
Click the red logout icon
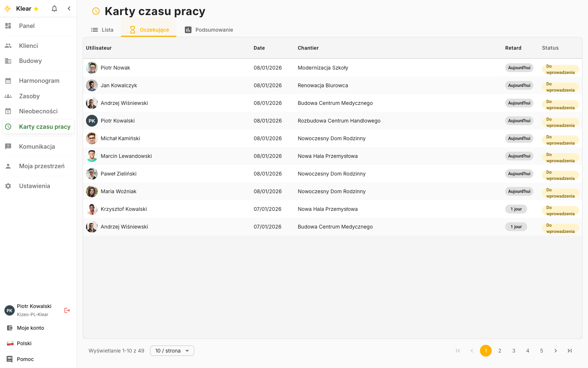(67, 310)
